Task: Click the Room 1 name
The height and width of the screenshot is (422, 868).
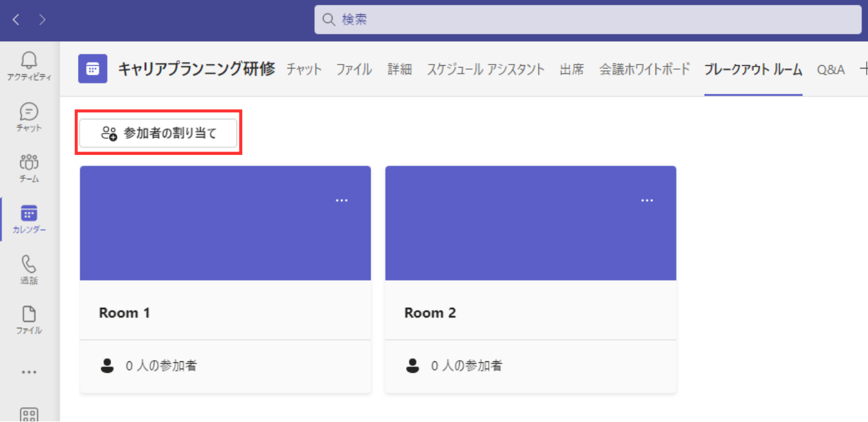Action: click(125, 313)
